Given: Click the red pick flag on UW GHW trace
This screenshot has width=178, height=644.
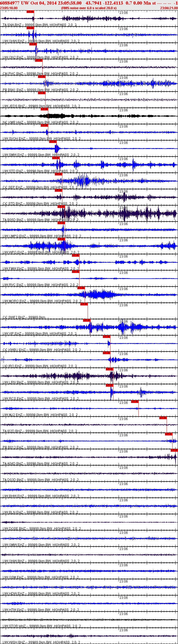Looking at the screenshot, I should pos(30,28).
